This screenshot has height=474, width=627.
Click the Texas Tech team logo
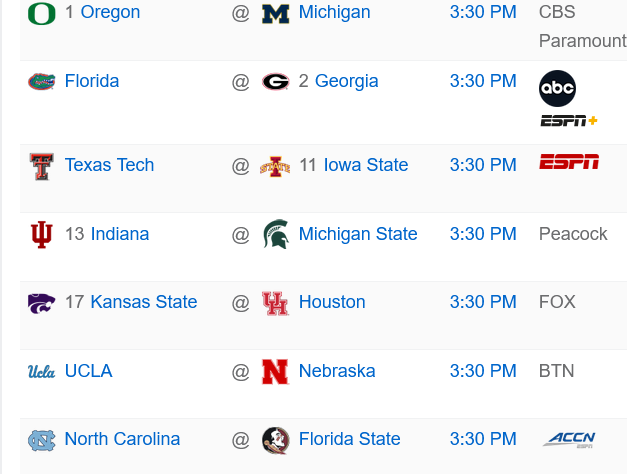click(42, 166)
